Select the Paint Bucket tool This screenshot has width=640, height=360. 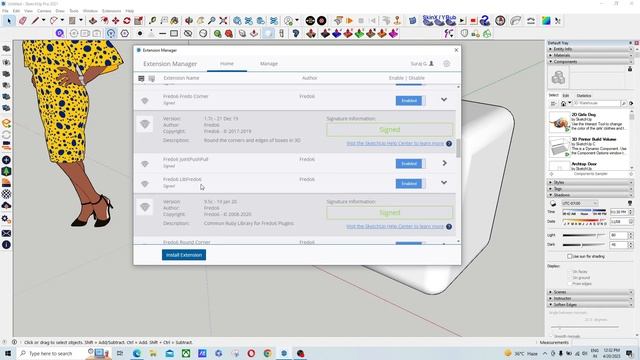[x=174, y=20]
